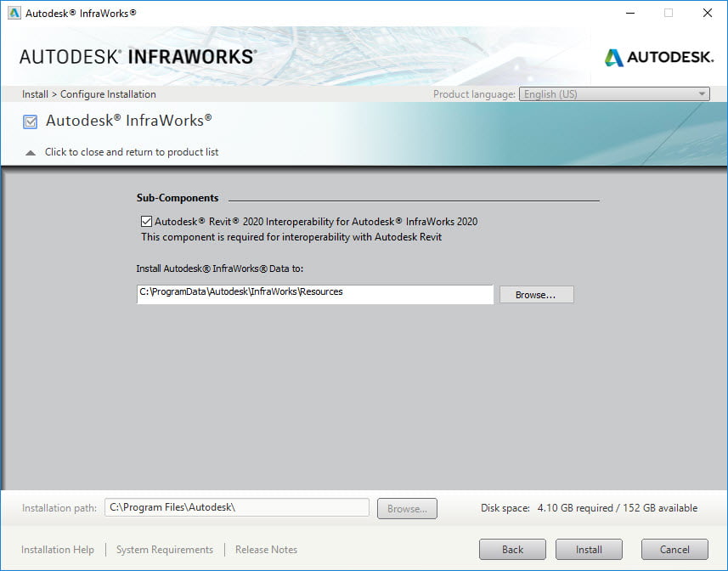The width and height of the screenshot is (728, 571).
Task: Click the 'required for interoperability with Autodesk Revit' text
Action: [335, 237]
